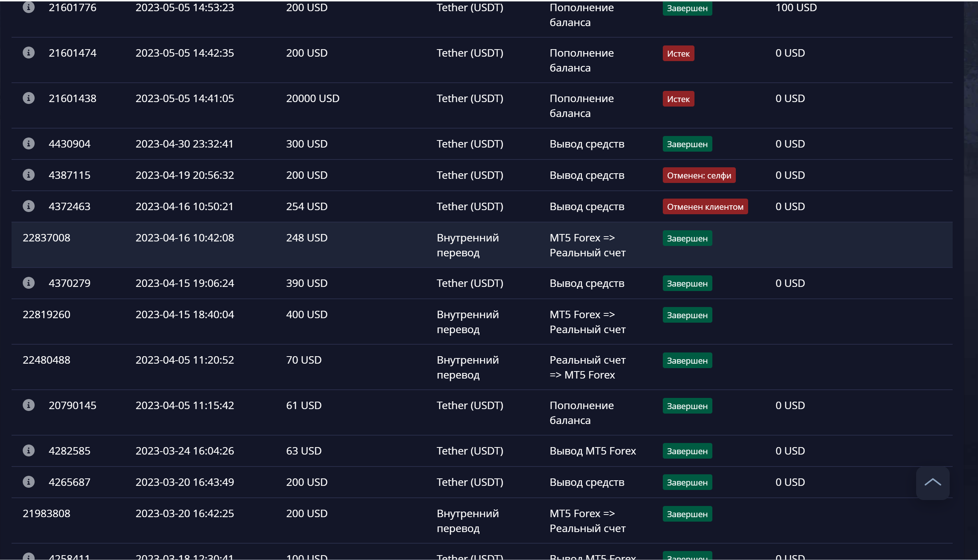Click info icon next to 4282585
This screenshot has width=978, height=560.
click(x=28, y=450)
